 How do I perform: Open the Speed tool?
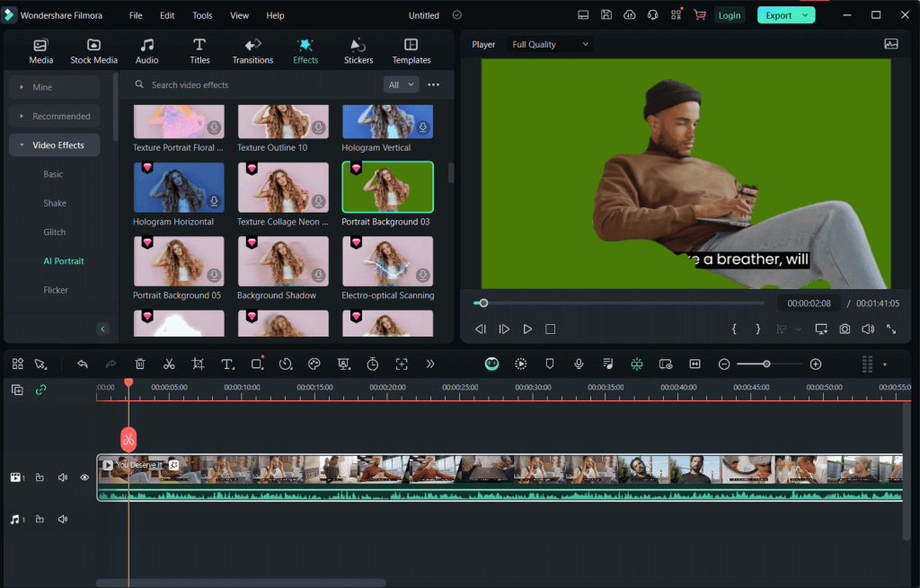coord(286,364)
